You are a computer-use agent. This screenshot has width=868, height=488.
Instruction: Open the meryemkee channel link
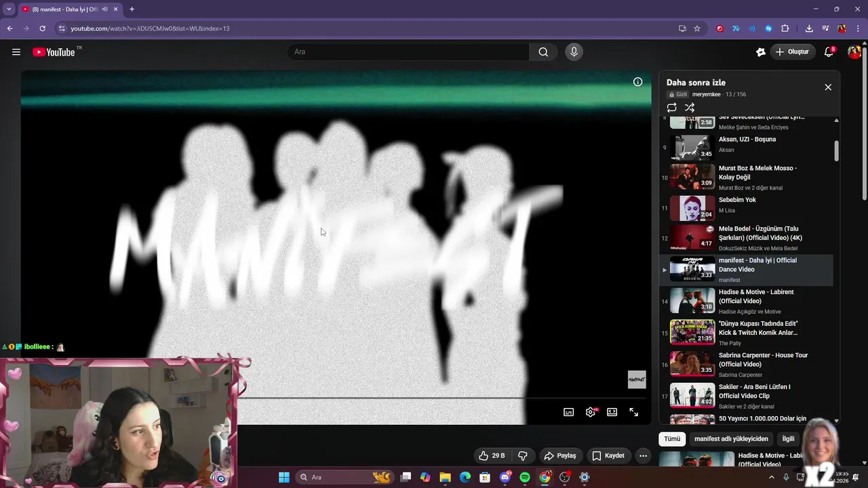[706, 95]
